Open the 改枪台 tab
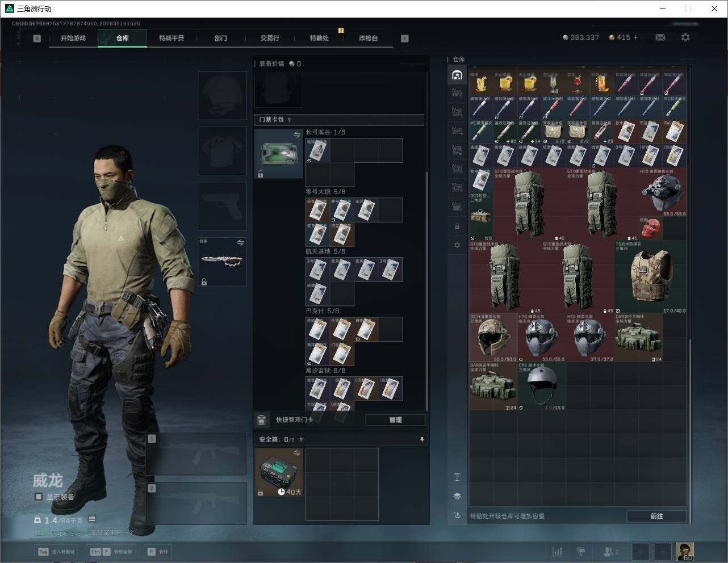Viewport: 728px width, 563px height. 368,38
